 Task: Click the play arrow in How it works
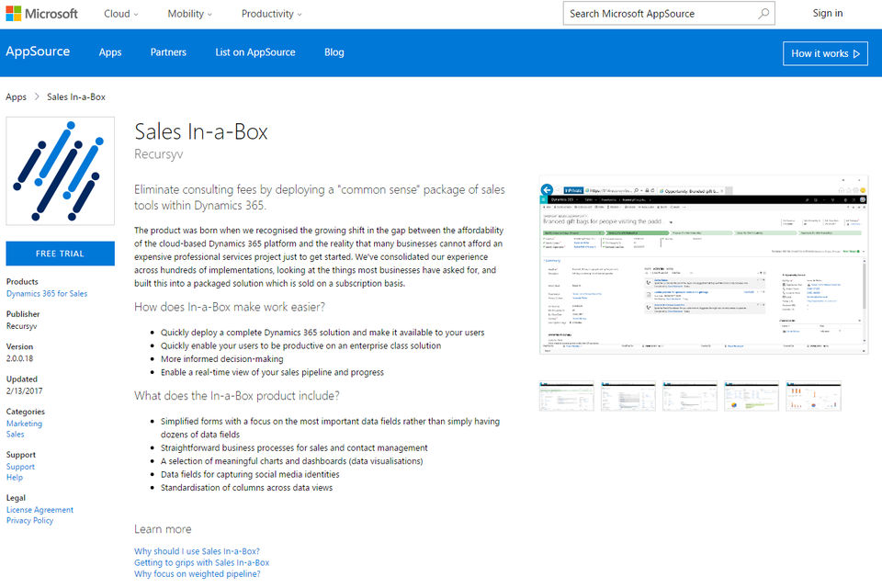(x=856, y=54)
